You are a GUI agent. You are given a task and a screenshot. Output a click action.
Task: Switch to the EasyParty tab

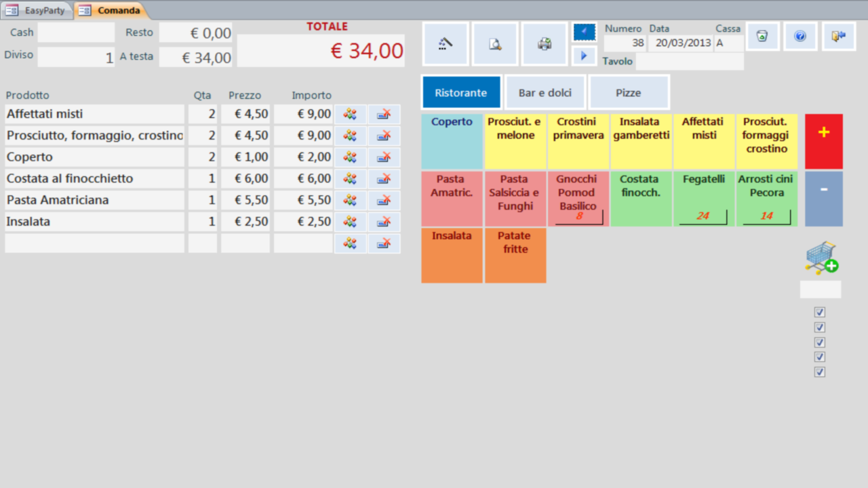point(37,10)
